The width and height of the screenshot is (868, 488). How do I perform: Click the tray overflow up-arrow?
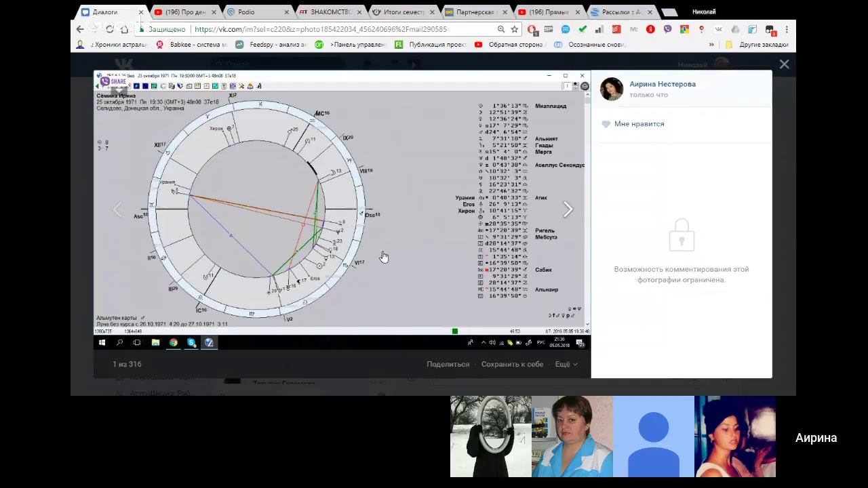point(484,343)
